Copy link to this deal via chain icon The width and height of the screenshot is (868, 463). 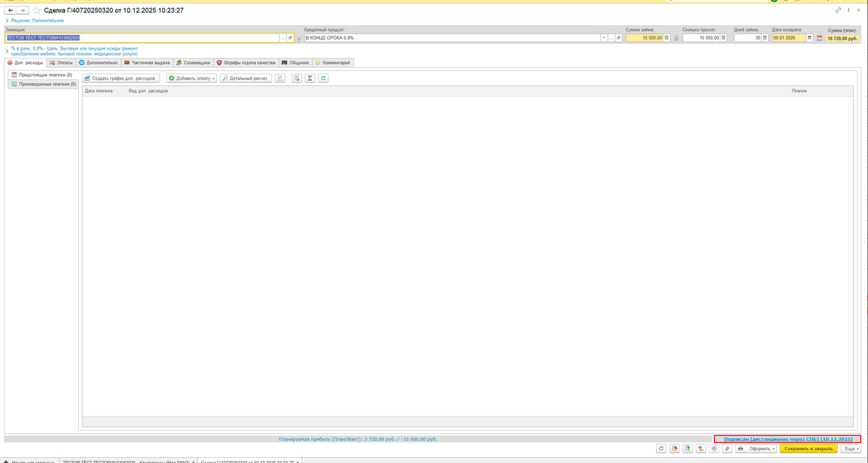tap(838, 10)
